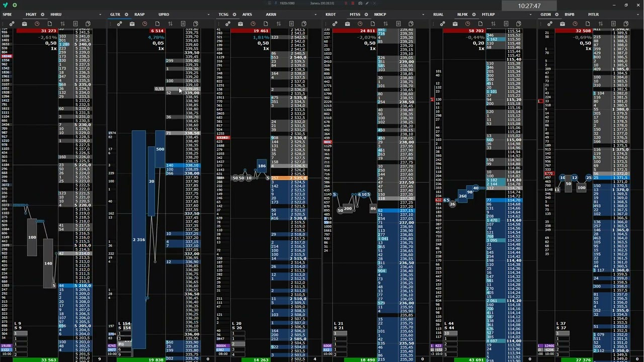The width and height of the screenshot is (644, 362).
Task: Click red clock icon in NLMK panel
Action: 467,24
